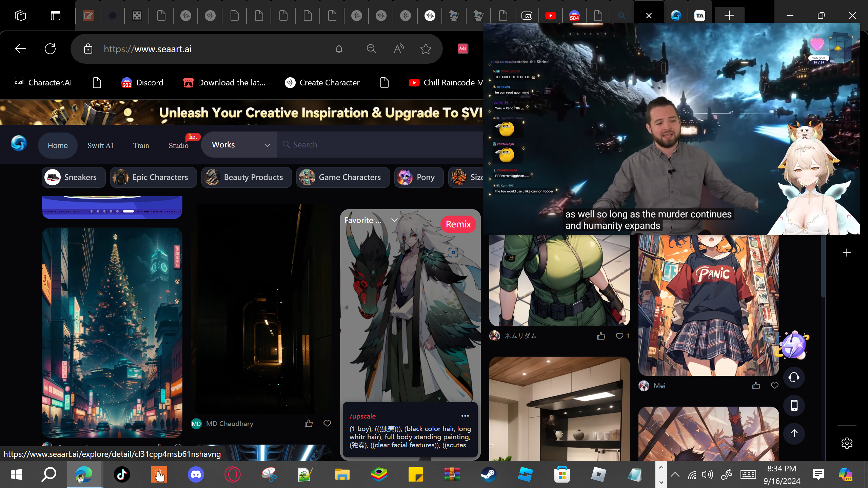Open the Studio tab

pyautogui.click(x=179, y=145)
